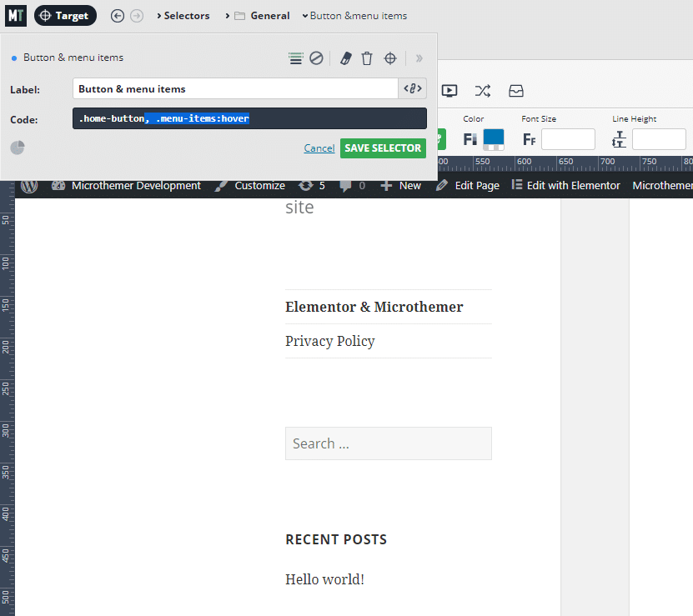Click the crosshair targeting icon in the panel
This screenshot has height=616, width=693.
point(389,58)
